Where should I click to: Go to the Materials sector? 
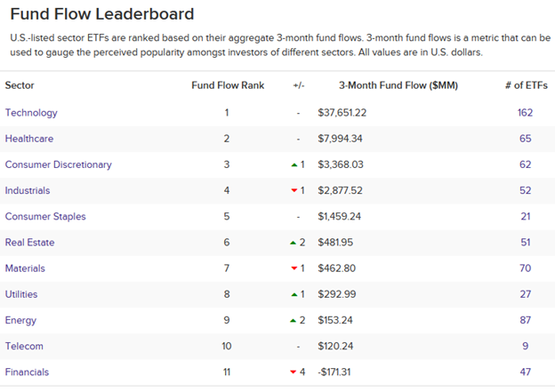[25, 268]
